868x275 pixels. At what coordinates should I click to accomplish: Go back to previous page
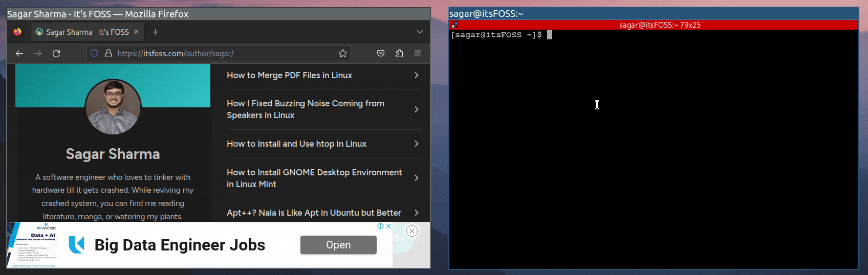click(x=19, y=53)
